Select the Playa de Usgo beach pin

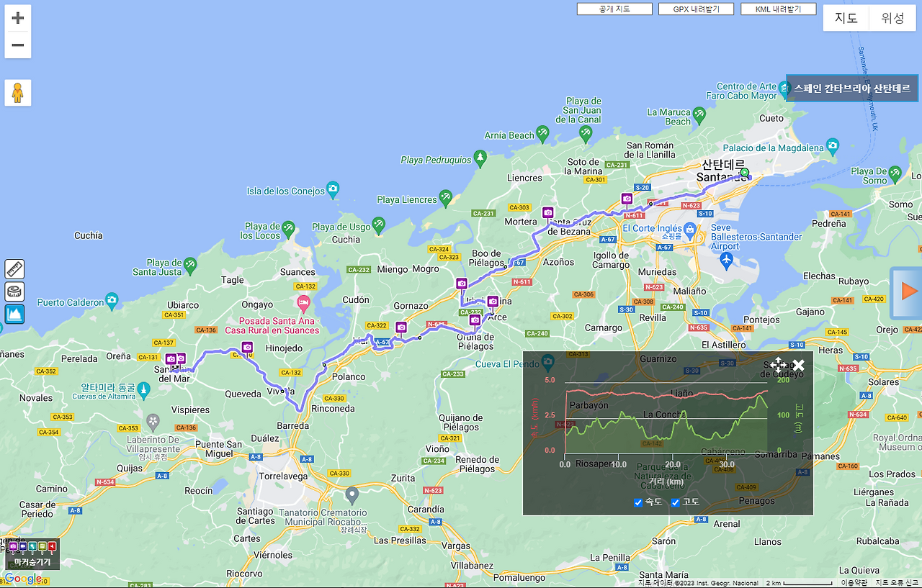[x=378, y=225]
